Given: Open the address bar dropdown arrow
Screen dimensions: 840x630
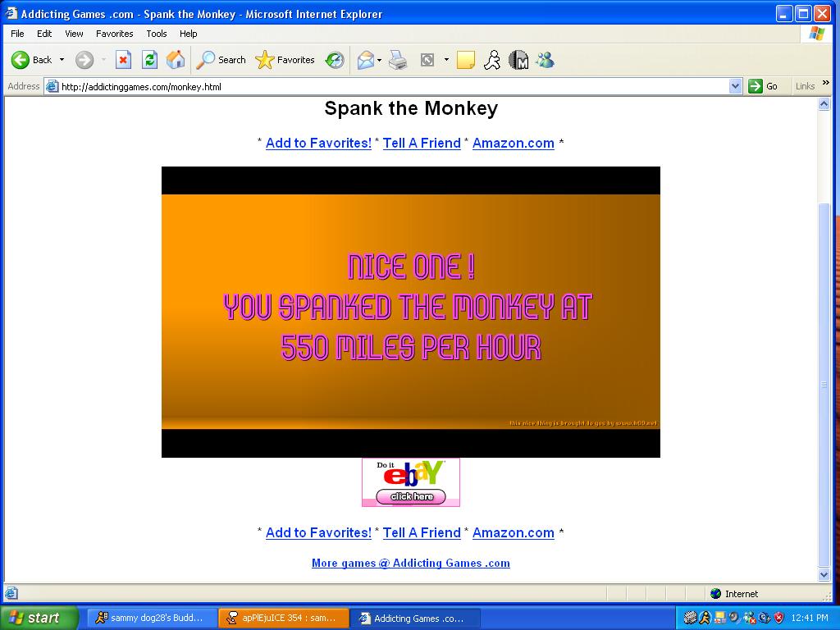Looking at the screenshot, I should (736, 86).
